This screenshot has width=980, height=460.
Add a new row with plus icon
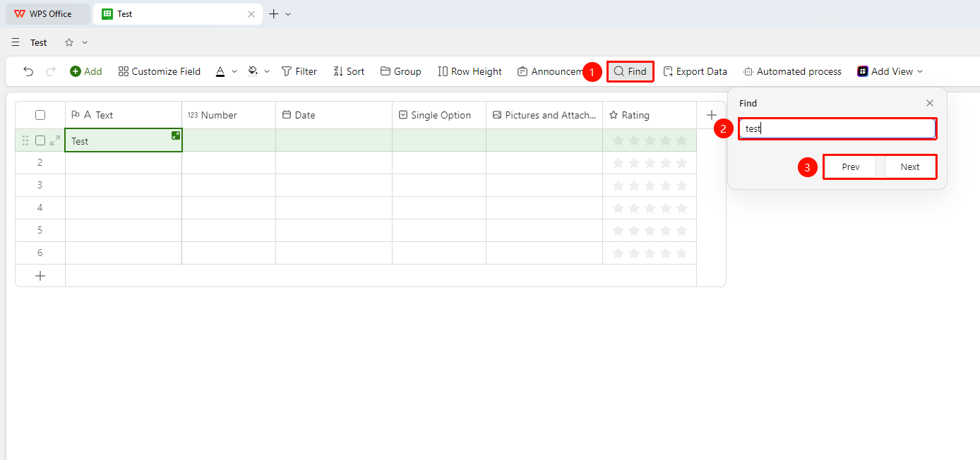(40, 276)
